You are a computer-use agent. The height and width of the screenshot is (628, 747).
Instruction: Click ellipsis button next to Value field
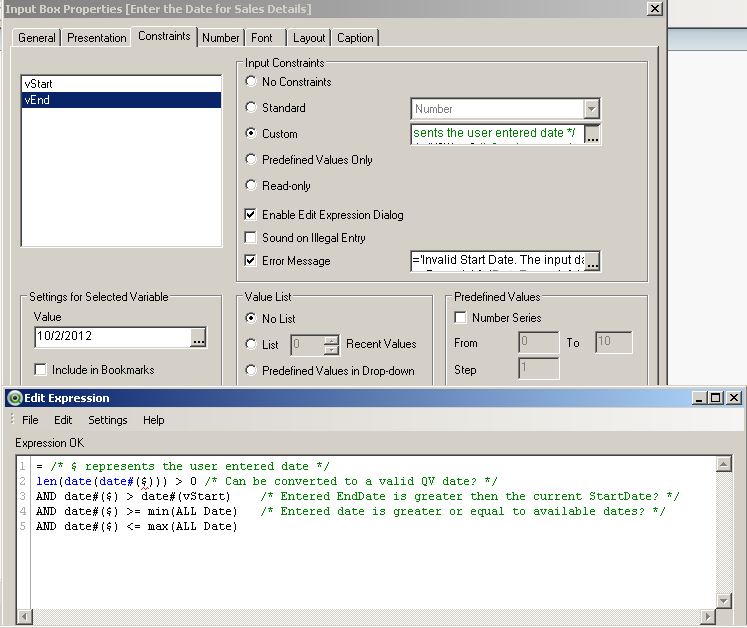[198, 338]
